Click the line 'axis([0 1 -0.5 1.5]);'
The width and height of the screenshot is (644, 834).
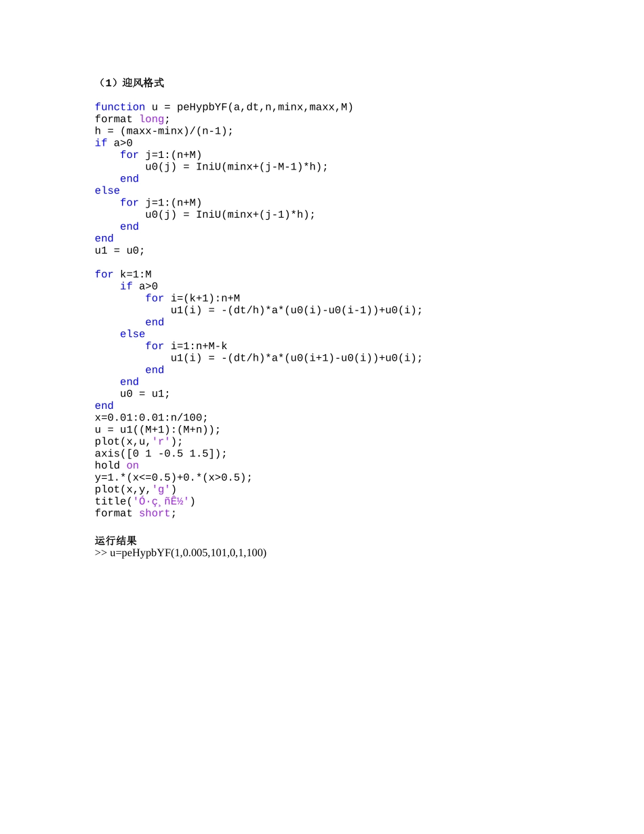point(161,454)
